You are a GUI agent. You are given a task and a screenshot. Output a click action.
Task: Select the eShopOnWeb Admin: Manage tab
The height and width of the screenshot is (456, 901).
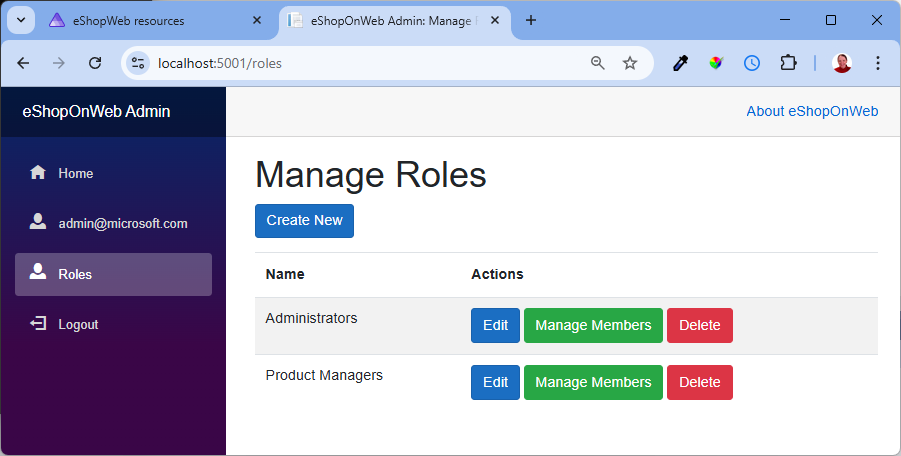pyautogui.click(x=395, y=21)
